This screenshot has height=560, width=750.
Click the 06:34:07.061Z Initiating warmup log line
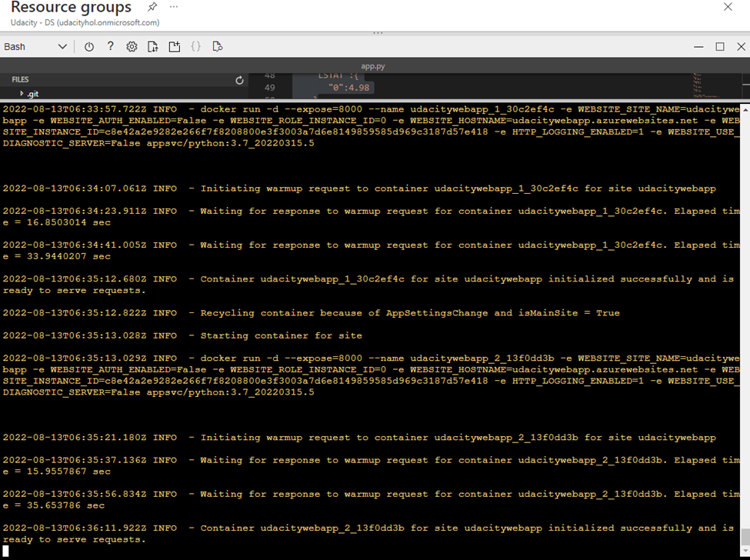[359, 188]
